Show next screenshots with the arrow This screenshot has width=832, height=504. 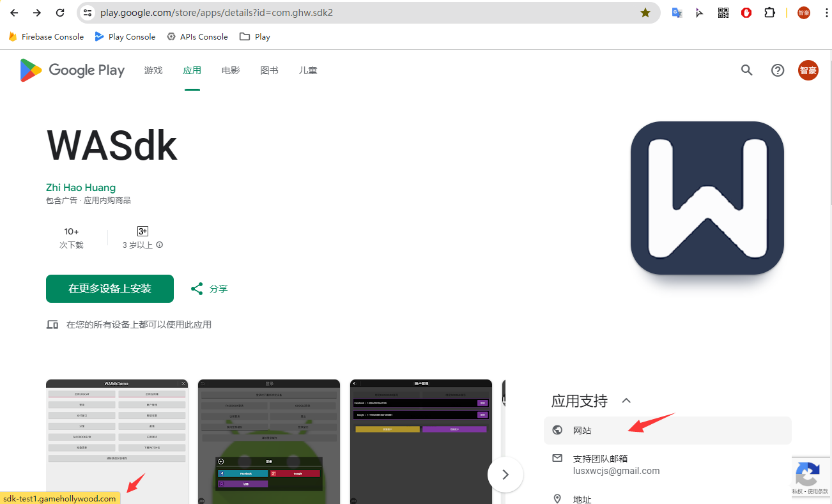click(505, 475)
